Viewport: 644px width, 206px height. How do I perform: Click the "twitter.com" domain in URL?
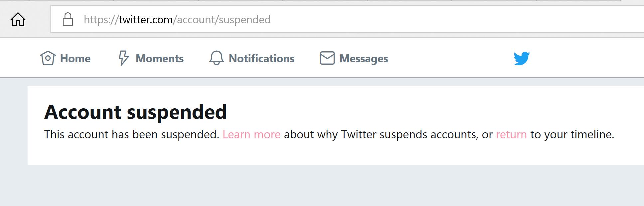coord(146,20)
